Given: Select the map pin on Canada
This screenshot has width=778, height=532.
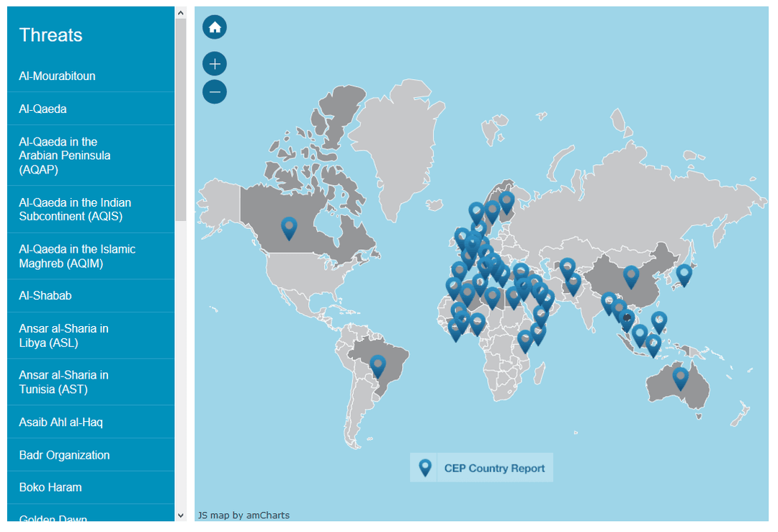Looking at the screenshot, I should (x=289, y=227).
